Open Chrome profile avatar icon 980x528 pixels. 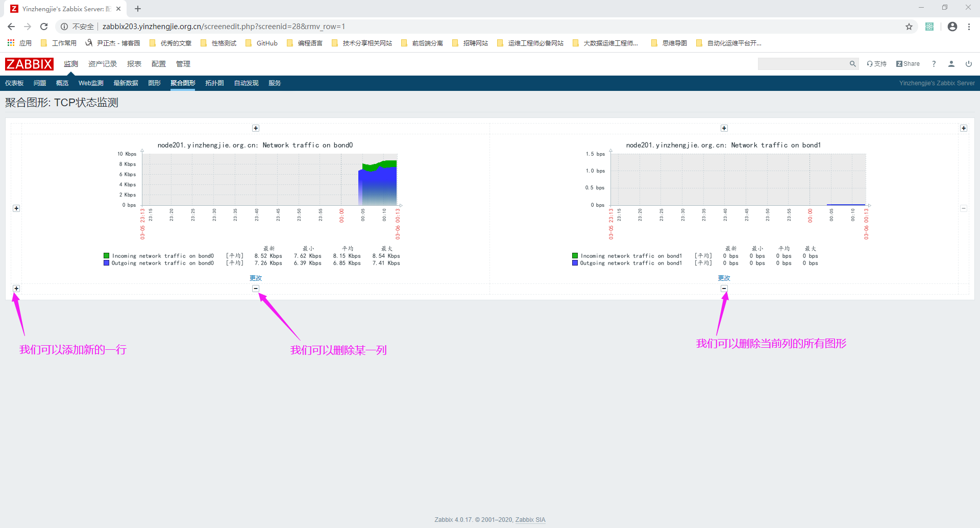952,27
